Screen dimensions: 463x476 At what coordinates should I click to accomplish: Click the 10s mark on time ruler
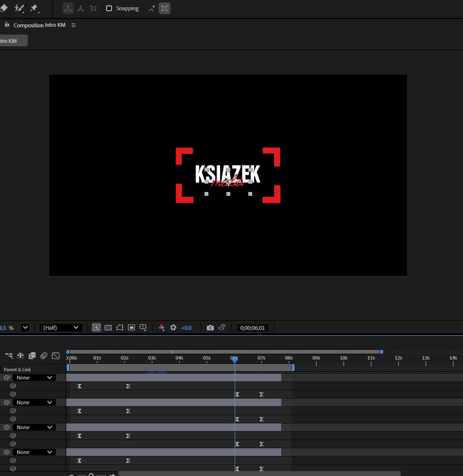(343, 359)
